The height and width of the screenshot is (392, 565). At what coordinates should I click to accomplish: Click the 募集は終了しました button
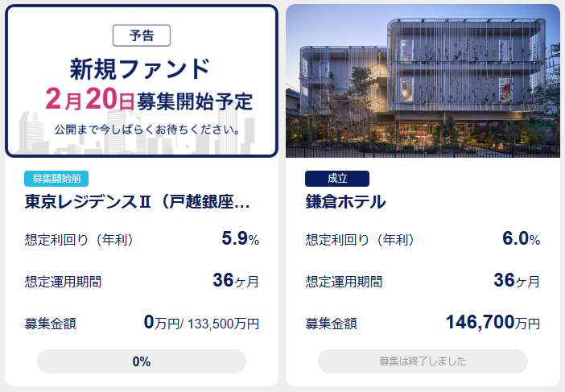coord(423,361)
